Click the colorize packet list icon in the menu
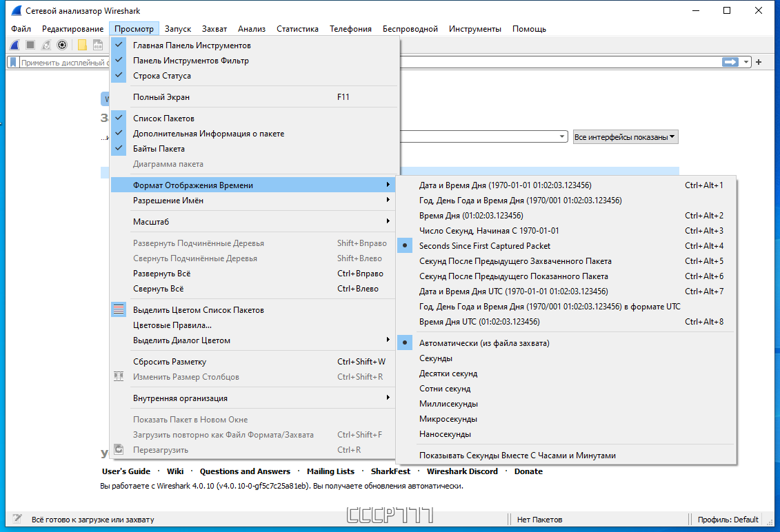 (119, 309)
